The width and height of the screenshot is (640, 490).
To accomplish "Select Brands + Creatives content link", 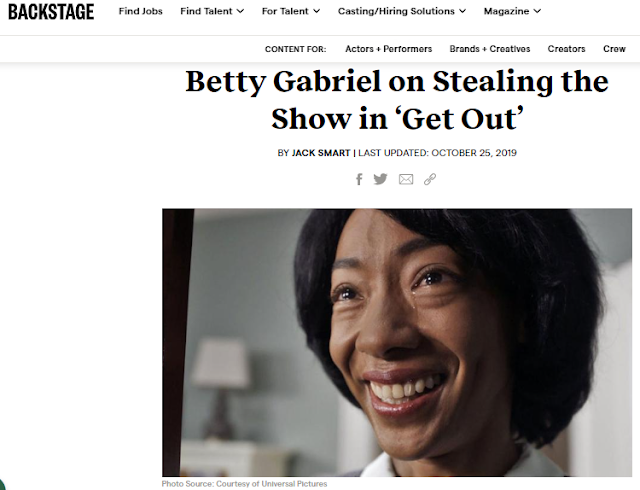I will pyautogui.click(x=490, y=49).
